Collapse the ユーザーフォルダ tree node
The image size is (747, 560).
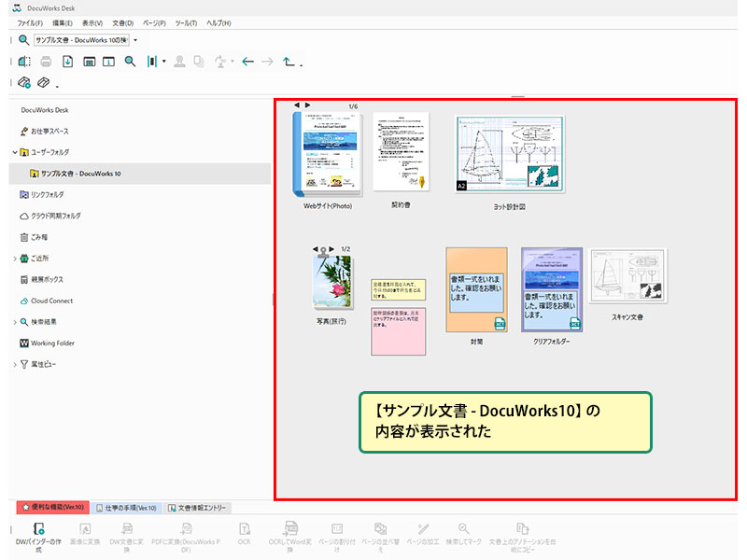tap(15, 152)
